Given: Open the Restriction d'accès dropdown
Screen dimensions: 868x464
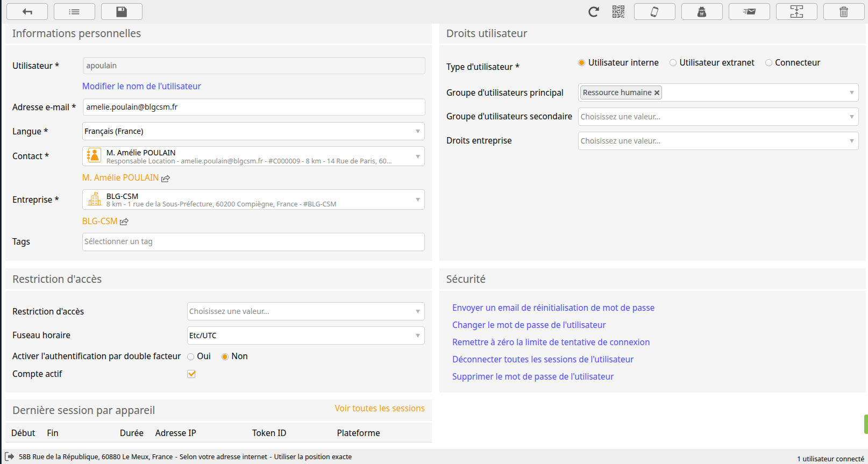Looking at the screenshot, I should pyautogui.click(x=305, y=311).
